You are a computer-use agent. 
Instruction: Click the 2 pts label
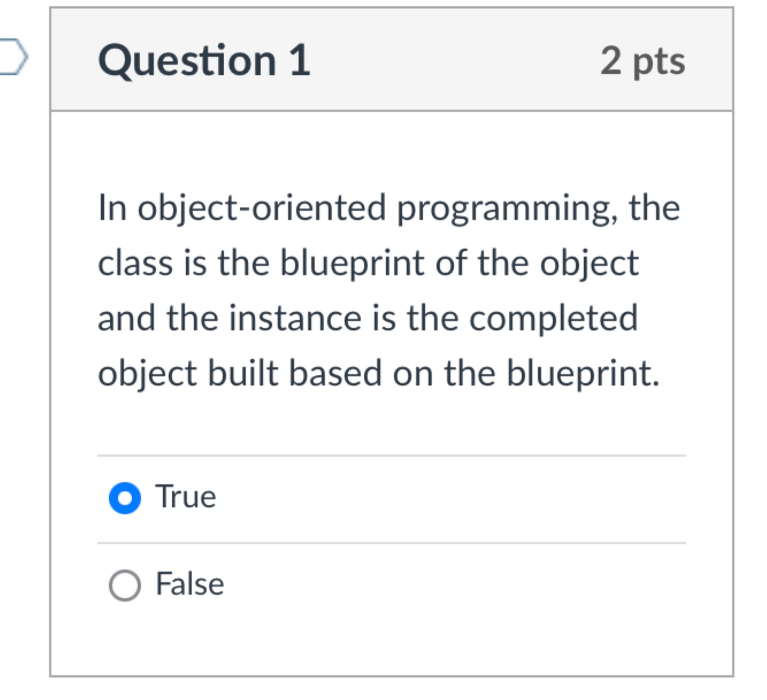pyautogui.click(x=643, y=62)
